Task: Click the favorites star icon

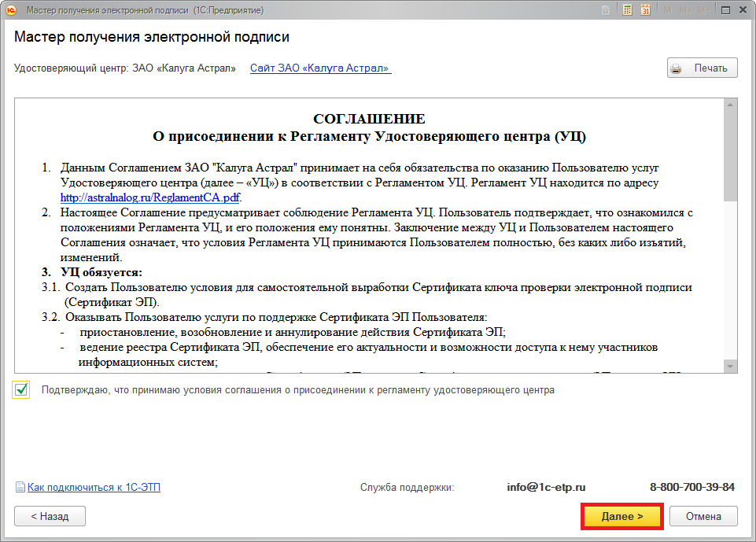Action: 606,11
